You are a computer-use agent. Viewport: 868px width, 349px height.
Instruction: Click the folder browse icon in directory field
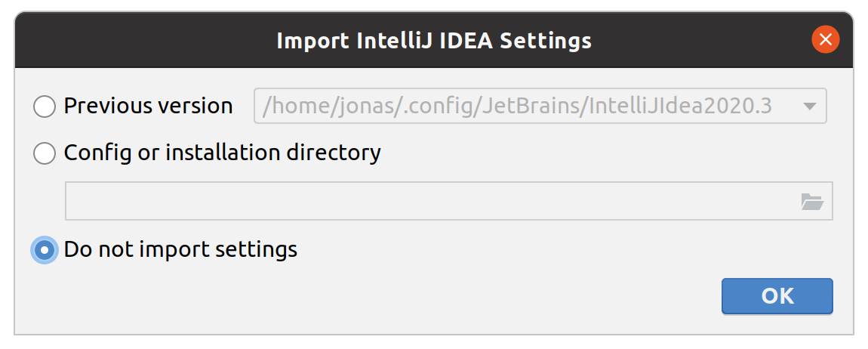(811, 202)
